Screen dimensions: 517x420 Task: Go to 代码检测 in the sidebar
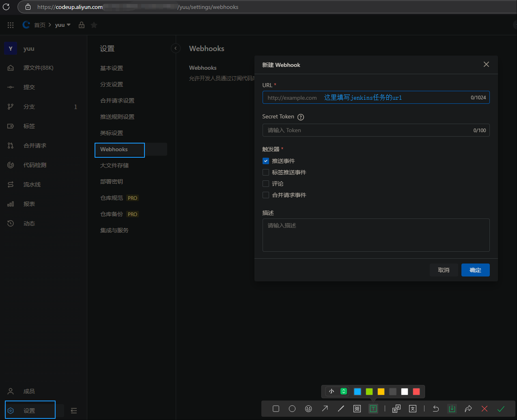coord(35,165)
